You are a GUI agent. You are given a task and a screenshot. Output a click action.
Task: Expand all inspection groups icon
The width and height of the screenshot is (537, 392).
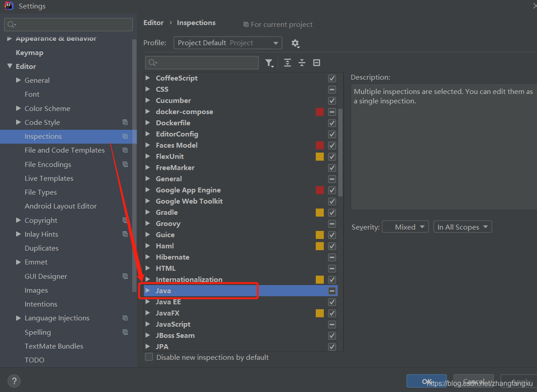tap(288, 63)
